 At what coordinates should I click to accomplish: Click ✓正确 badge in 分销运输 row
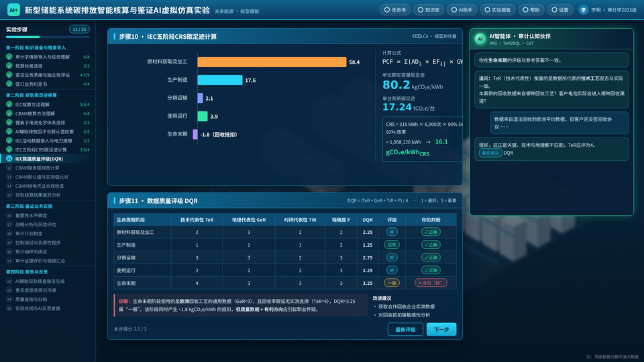click(x=431, y=257)
